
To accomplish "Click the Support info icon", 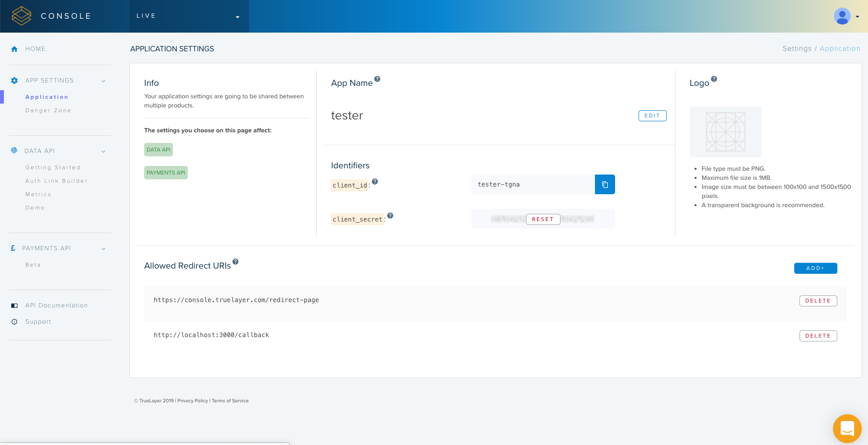I will tap(14, 322).
